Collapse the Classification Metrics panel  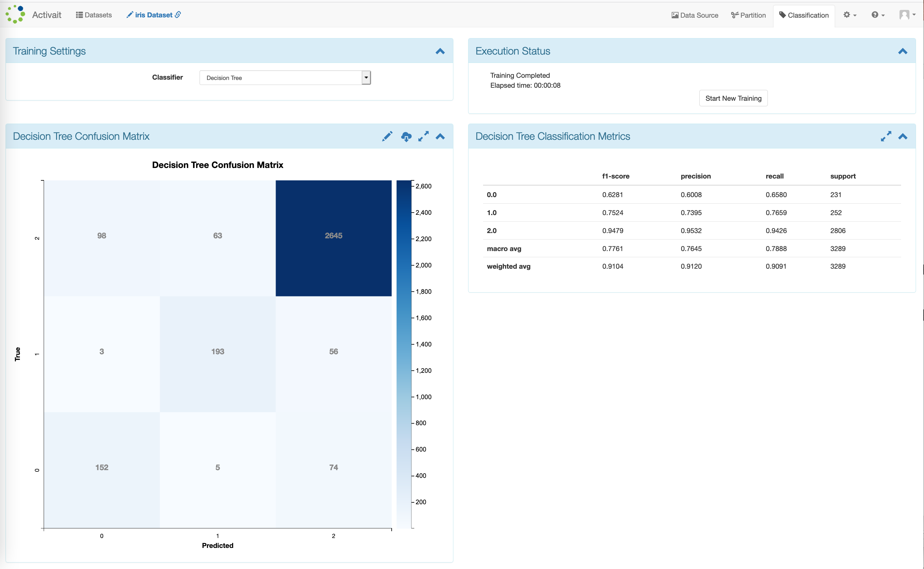coord(903,137)
